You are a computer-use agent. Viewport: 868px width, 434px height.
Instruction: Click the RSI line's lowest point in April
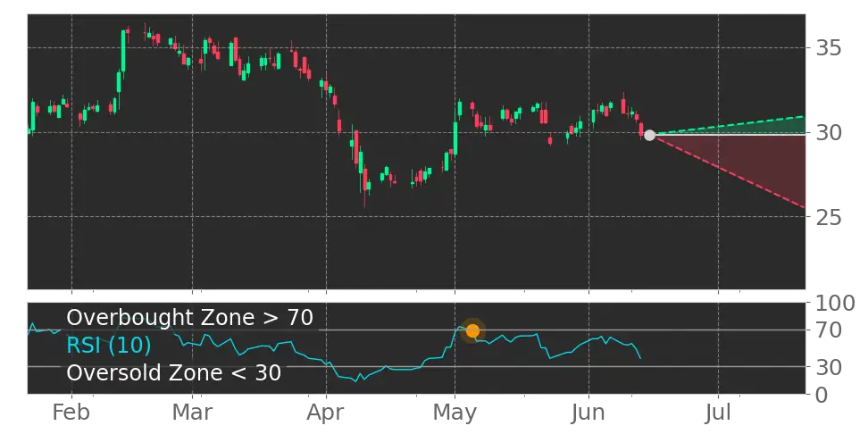(356, 381)
